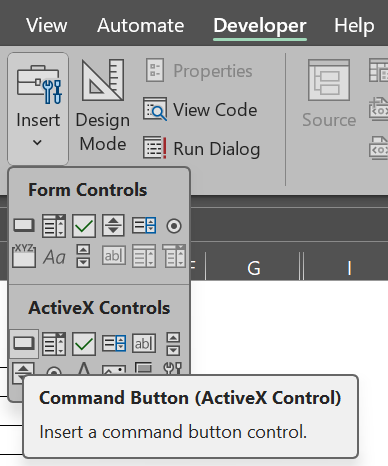Open the View ribbon tab

tap(47, 26)
